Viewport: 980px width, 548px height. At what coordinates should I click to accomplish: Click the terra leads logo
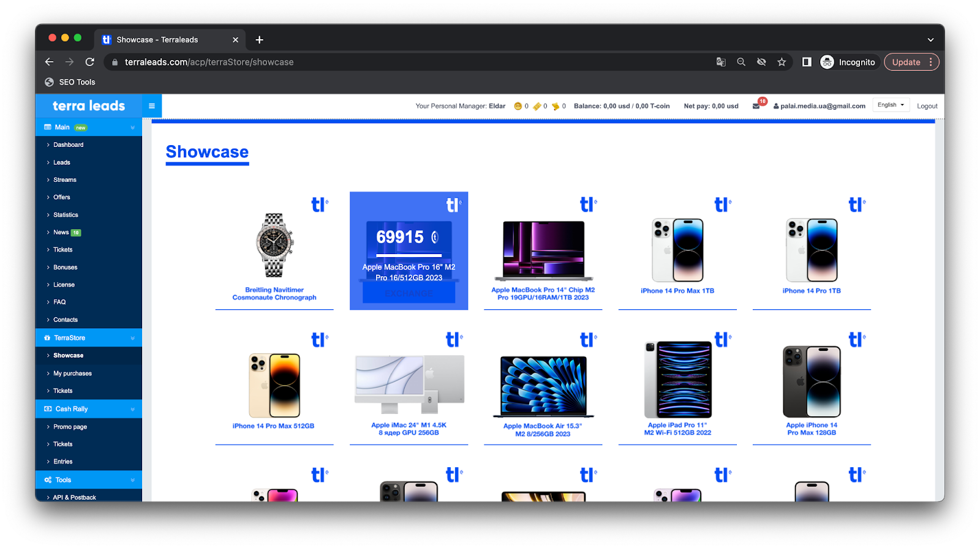click(x=89, y=106)
